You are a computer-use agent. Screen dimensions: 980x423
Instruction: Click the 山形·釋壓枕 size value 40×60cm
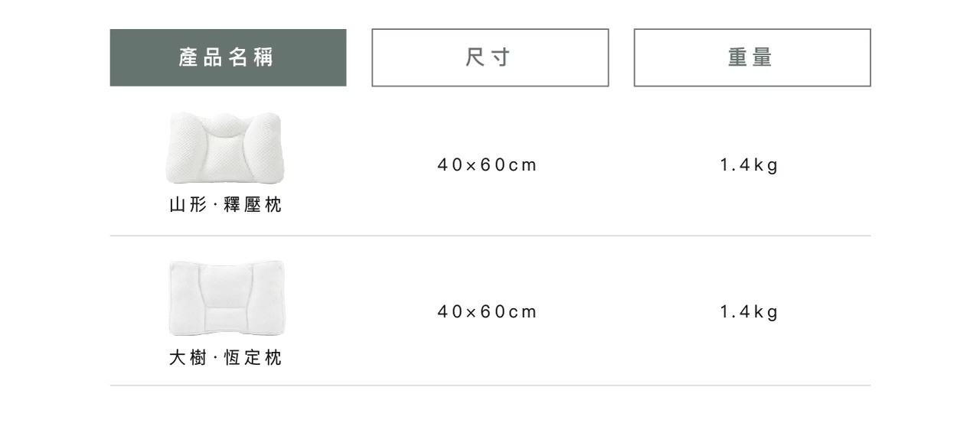pyautogui.click(x=487, y=165)
